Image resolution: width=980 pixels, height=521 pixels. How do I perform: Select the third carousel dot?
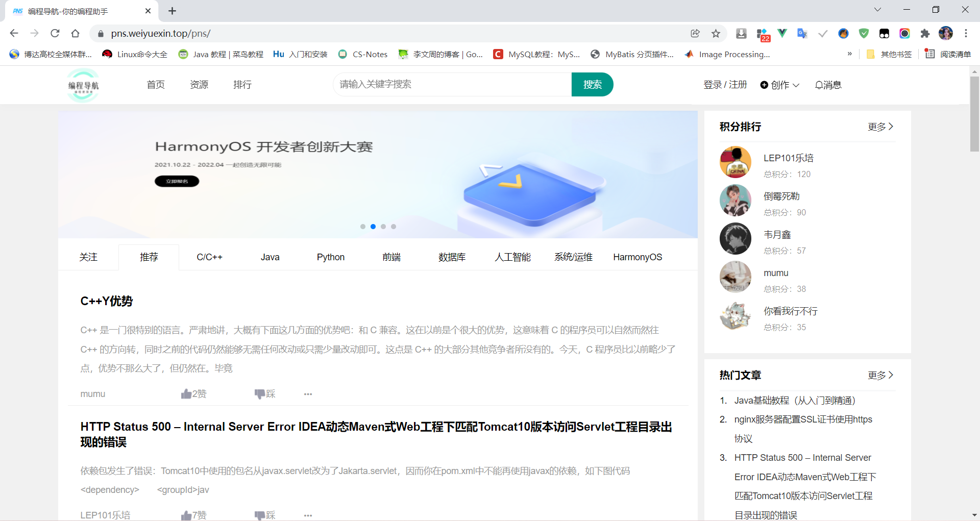(x=383, y=227)
